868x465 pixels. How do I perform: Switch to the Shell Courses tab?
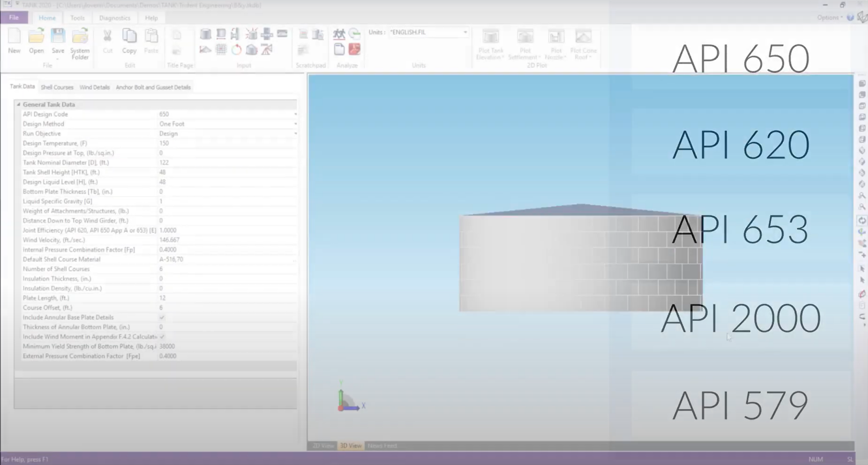pos(57,87)
